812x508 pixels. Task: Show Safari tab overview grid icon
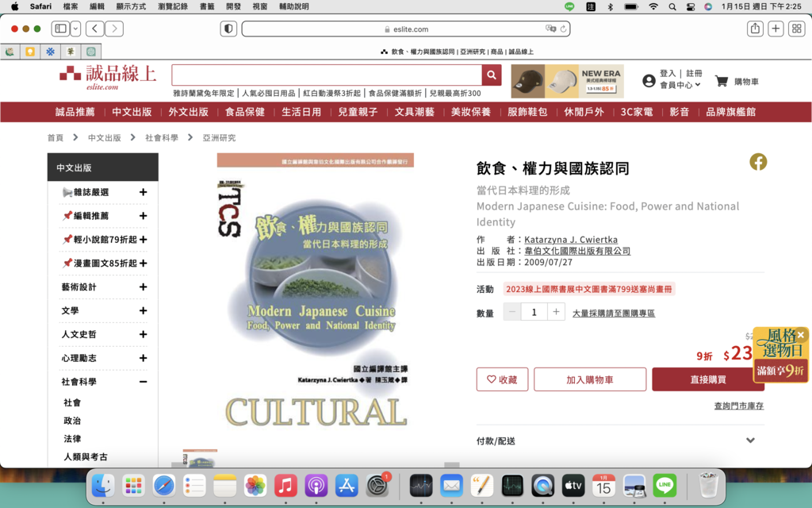coord(796,29)
